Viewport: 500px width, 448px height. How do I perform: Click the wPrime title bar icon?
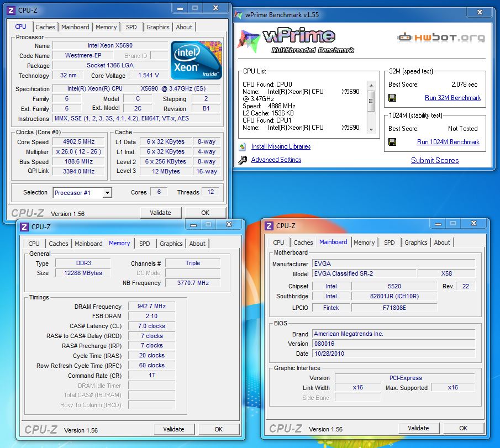click(238, 15)
